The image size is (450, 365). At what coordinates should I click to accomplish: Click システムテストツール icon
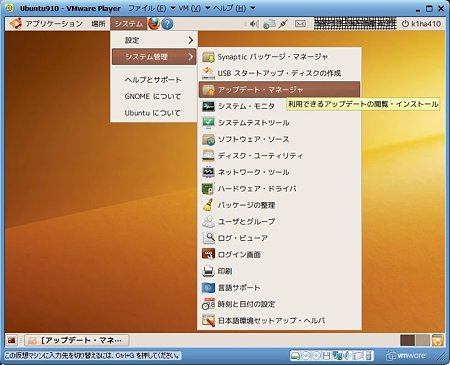click(208, 123)
